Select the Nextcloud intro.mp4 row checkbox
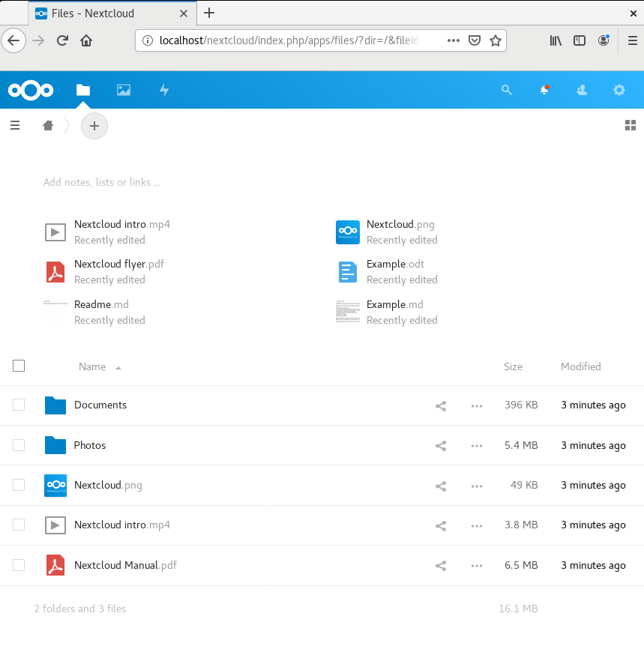 pos(19,525)
